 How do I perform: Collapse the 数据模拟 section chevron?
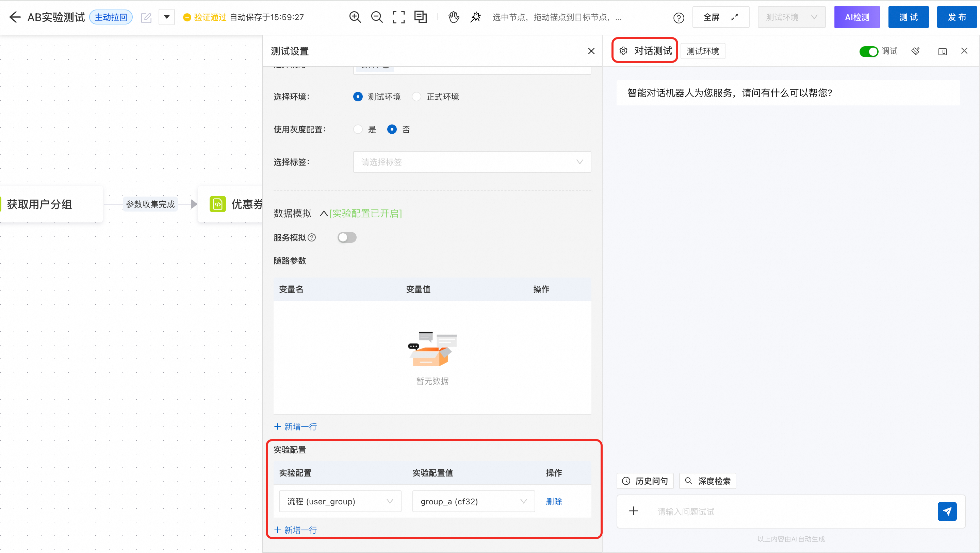(x=324, y=213)
